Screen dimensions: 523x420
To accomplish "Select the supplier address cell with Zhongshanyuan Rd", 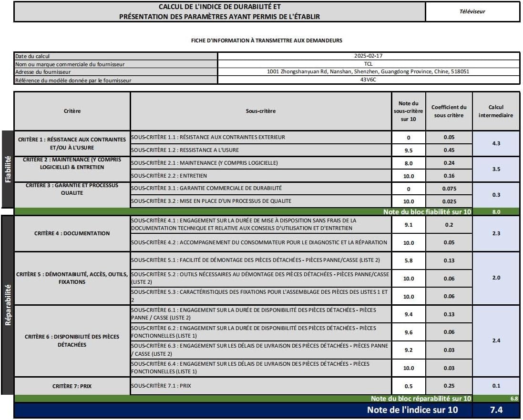I will 368,72.
